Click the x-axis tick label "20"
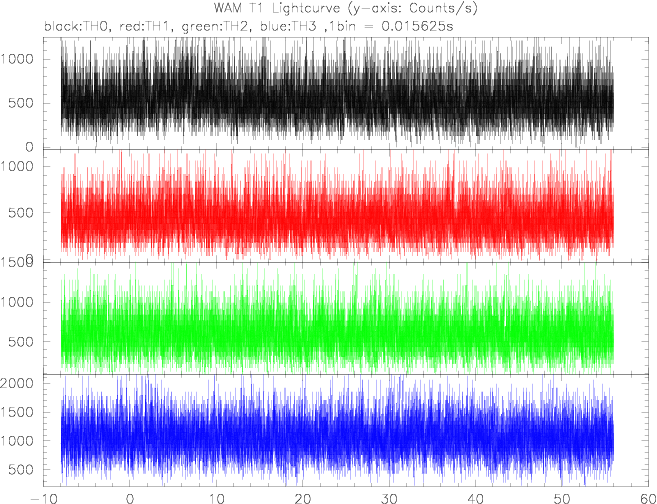Viewport: 657px width, 504px height. click(303, 498)
